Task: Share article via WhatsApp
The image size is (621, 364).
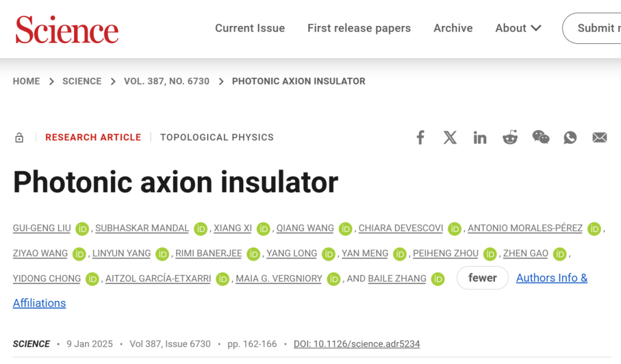Action: click(x=570, y=137)
